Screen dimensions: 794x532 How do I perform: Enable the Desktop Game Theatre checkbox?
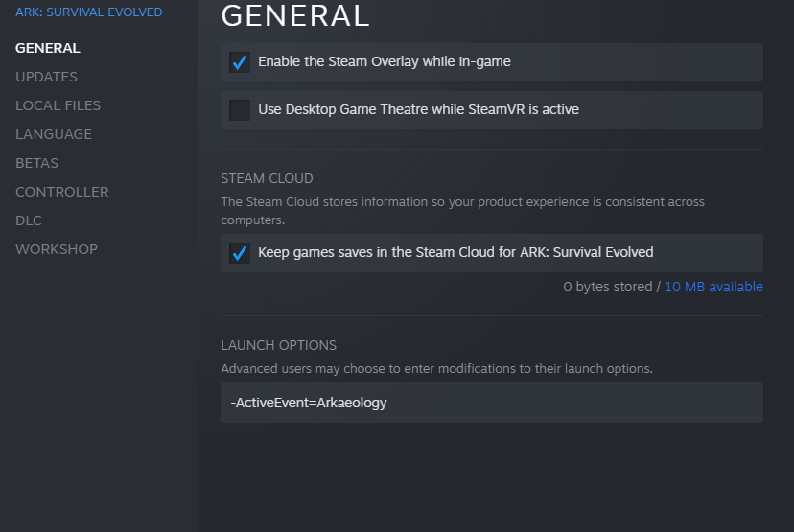(x=240, y=110)
